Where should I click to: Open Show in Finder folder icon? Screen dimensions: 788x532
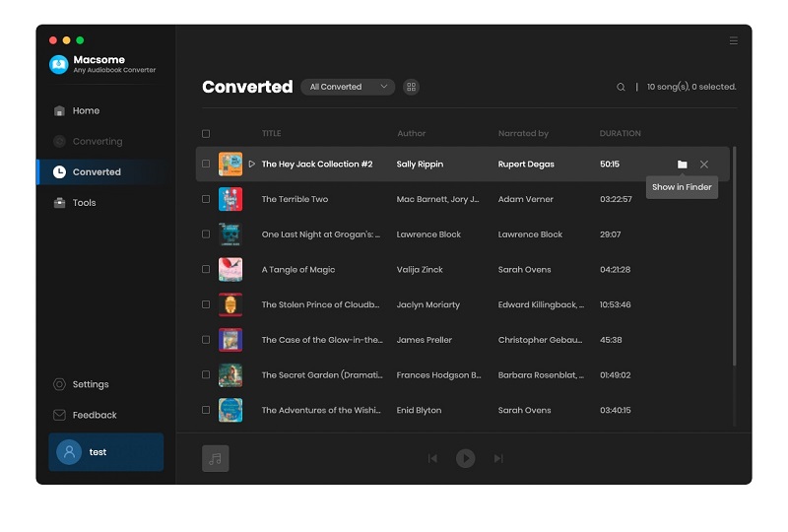point(682,165)
